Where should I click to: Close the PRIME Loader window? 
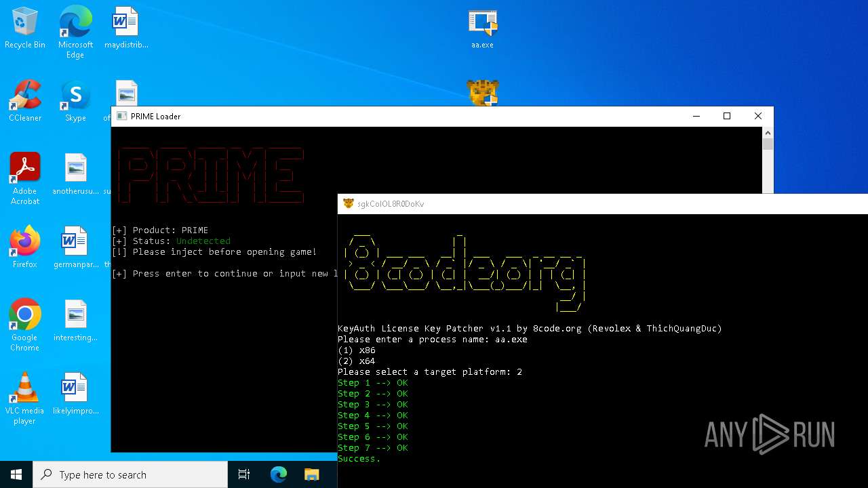tap(758, 116)
